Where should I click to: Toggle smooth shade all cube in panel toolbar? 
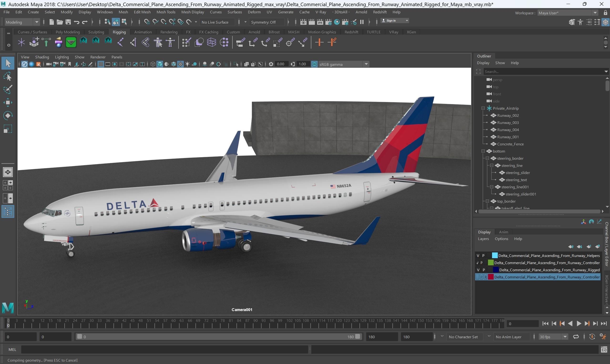click(x=160, y=64)
